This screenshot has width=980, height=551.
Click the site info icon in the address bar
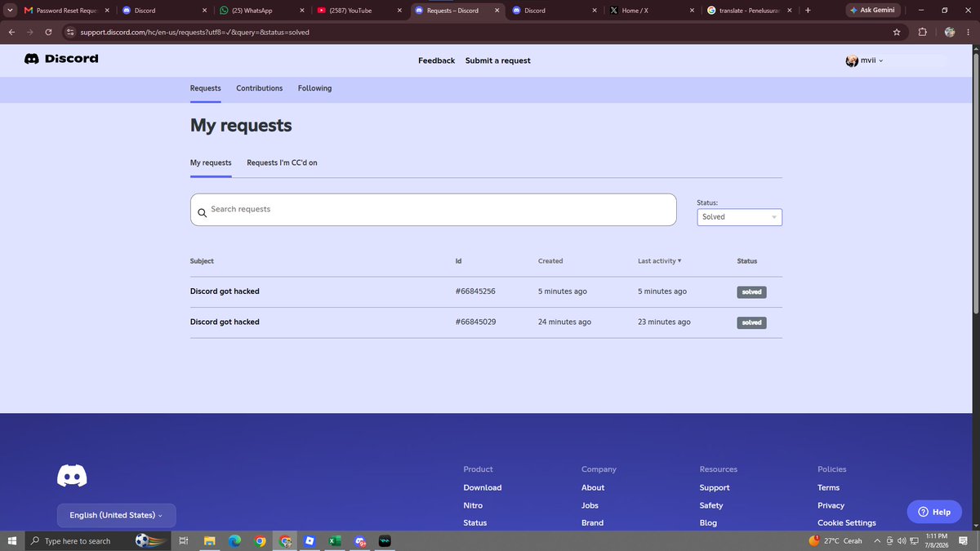pos(70,32)
